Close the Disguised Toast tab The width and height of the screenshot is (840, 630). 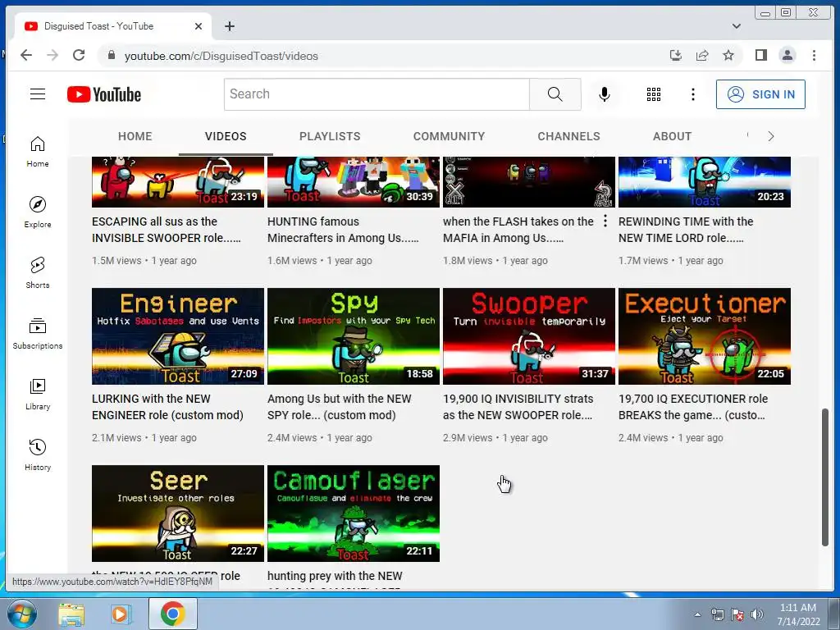tap(199, 26)
